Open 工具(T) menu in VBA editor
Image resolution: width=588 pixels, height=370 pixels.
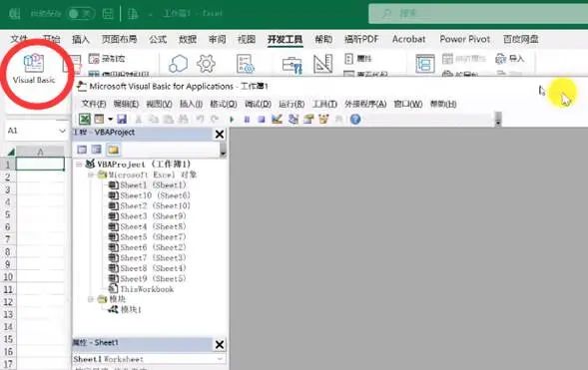[x=324, y=104]
